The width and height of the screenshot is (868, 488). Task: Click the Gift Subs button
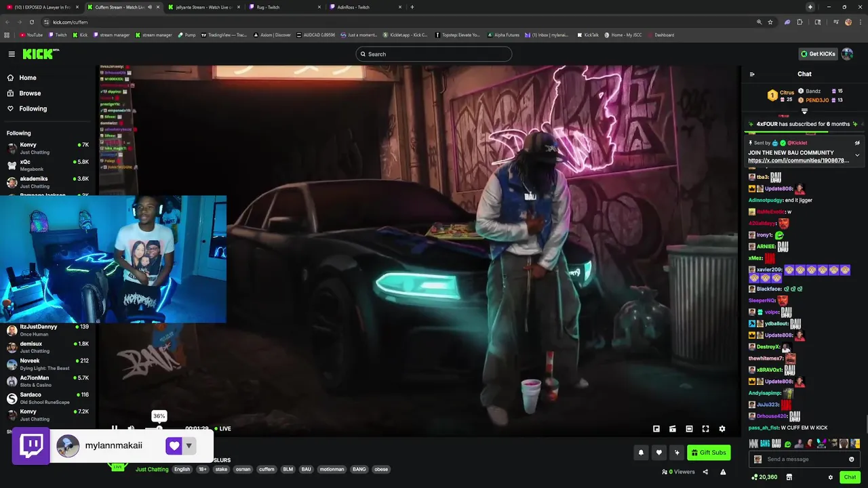pos(709,453)
